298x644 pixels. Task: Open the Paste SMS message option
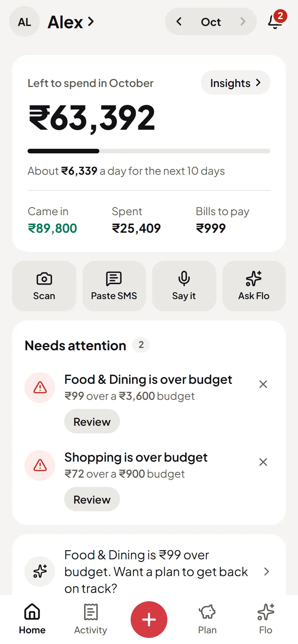[x=114, y=286]
